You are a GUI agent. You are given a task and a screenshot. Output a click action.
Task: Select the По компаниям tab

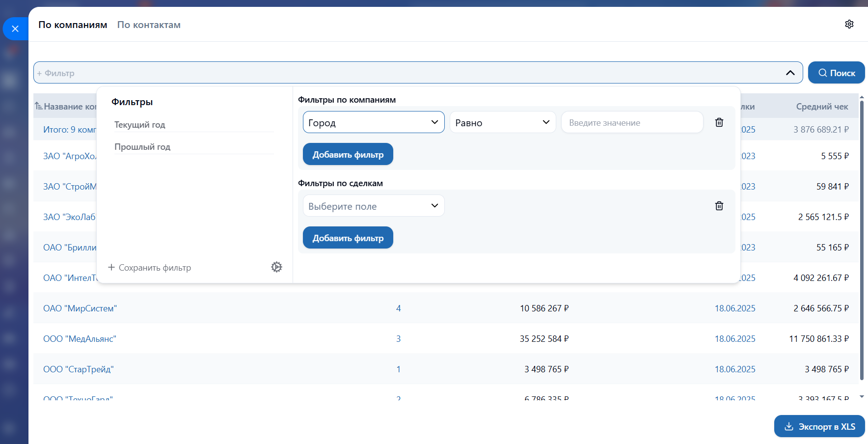pyautogui.click(x=73, y=25)
